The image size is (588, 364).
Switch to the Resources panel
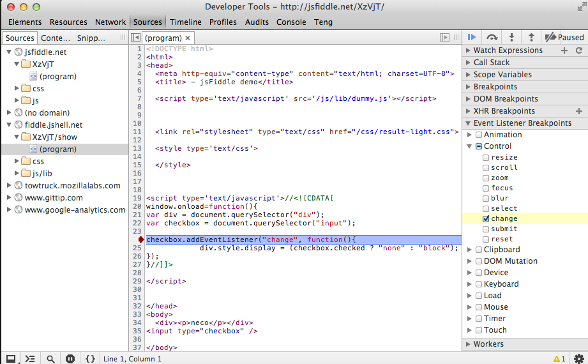(x=68, y=22)
